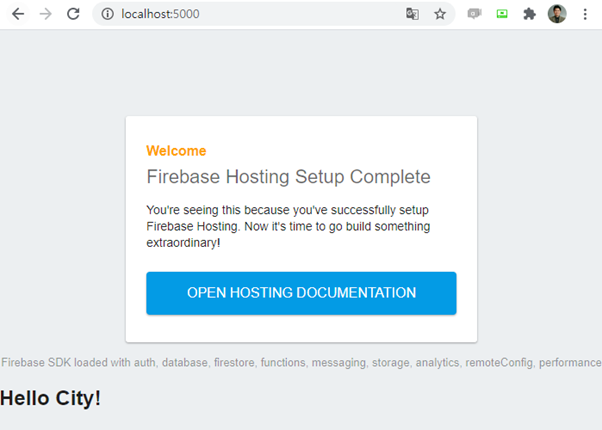
Task: Click the browser forward arrow
Action: [46, 14]
